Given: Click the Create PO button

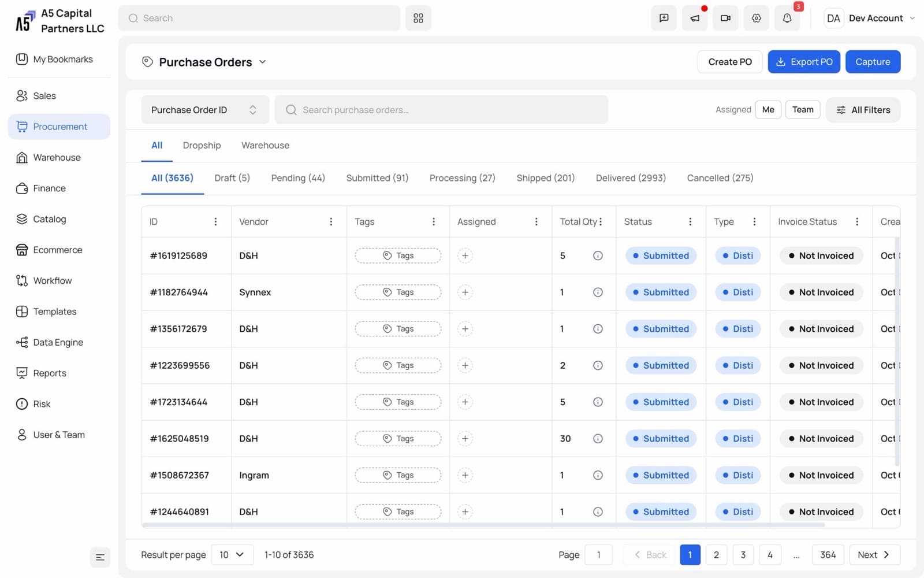Looking at the screenshot, I should (730, 62).
